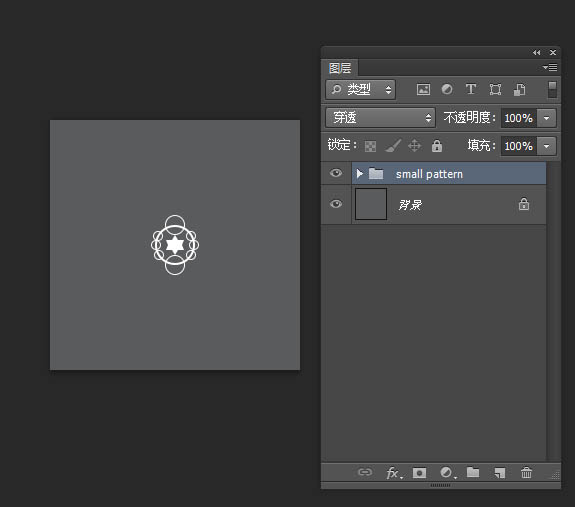Create a new group folder
This screenshot has width=575, height=507.
(x=473, y=472)
